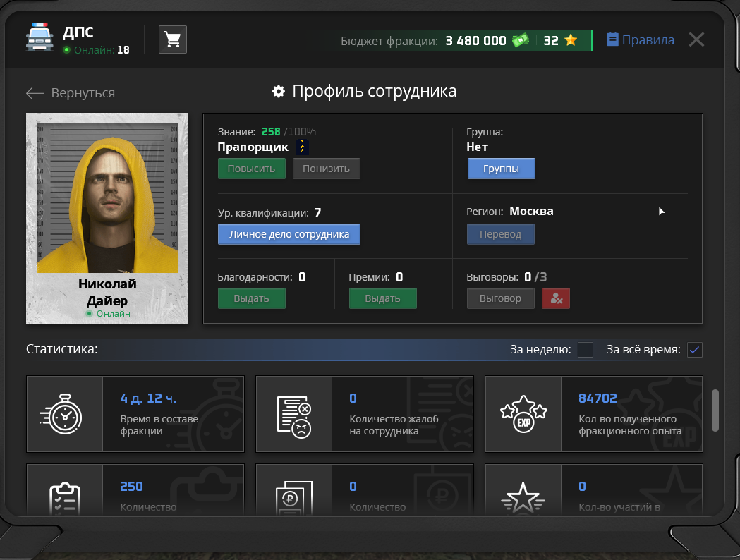Click Николай Дайер's mugshot photo

tap(107, 199)
